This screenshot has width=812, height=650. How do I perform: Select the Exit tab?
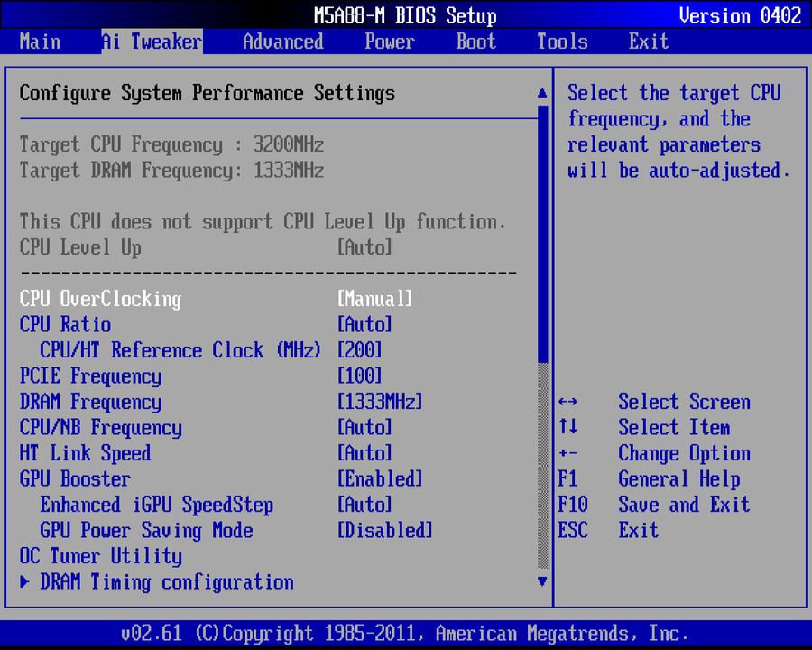click(x=649, y=42)
